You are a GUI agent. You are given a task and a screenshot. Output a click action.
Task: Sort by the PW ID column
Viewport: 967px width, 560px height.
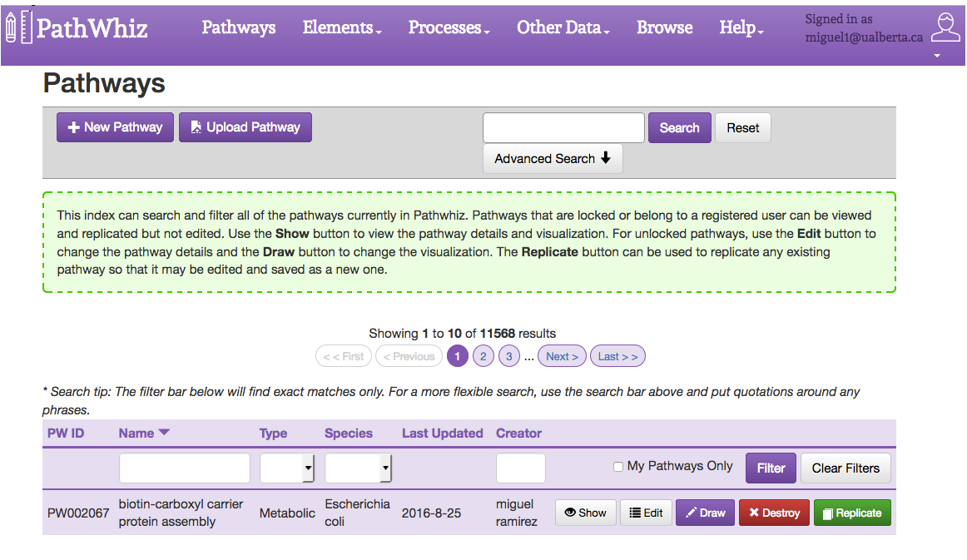(x=66, y=433)
